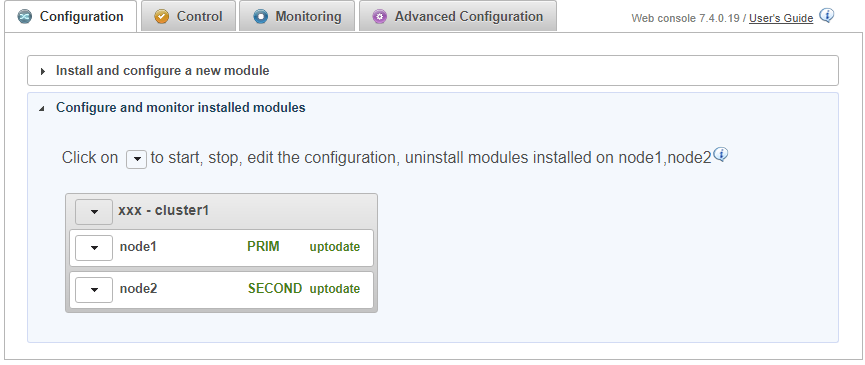Open the node1 action dropdown
865x365 pixels.
tap(94, 248)
